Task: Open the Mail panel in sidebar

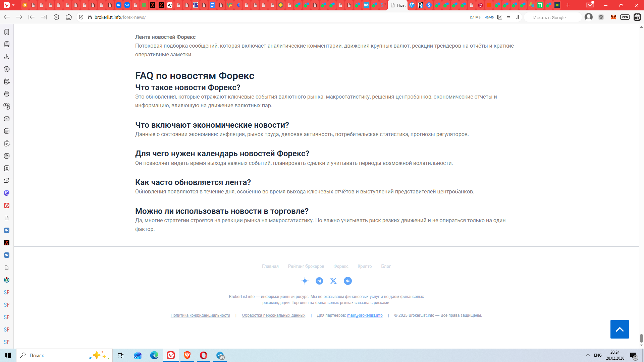Action: pyautogui.click(x=7, y=119)
